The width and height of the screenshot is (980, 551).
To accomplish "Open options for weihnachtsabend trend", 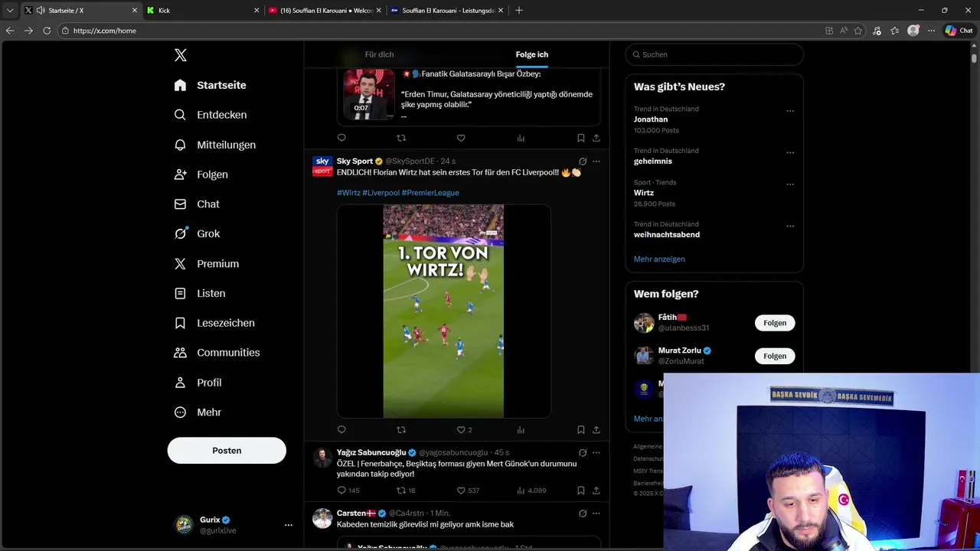I will (790, 227).
